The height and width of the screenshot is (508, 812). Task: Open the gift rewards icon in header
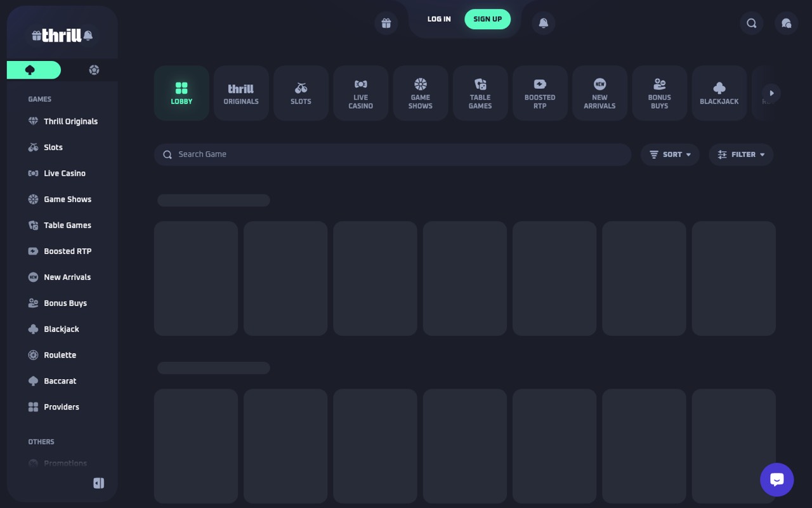pyautogui.click(x=386, y=23)
